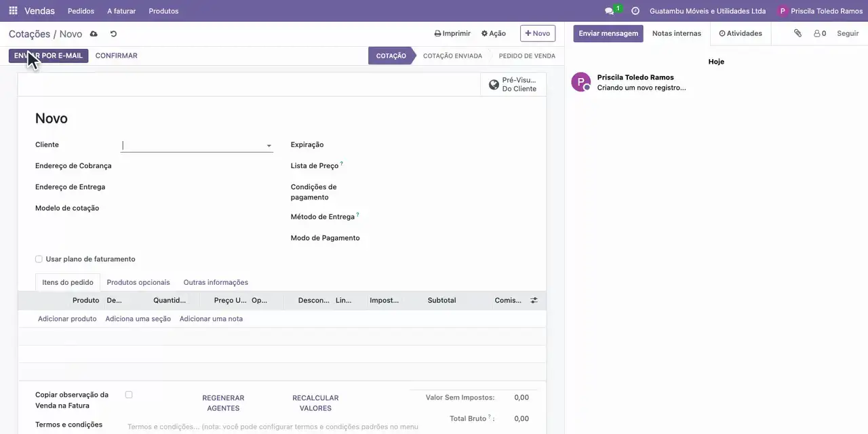Switch to 'Produtos opcionais' tab
Viewport: 868px width, 434px height.
[138, 282]
